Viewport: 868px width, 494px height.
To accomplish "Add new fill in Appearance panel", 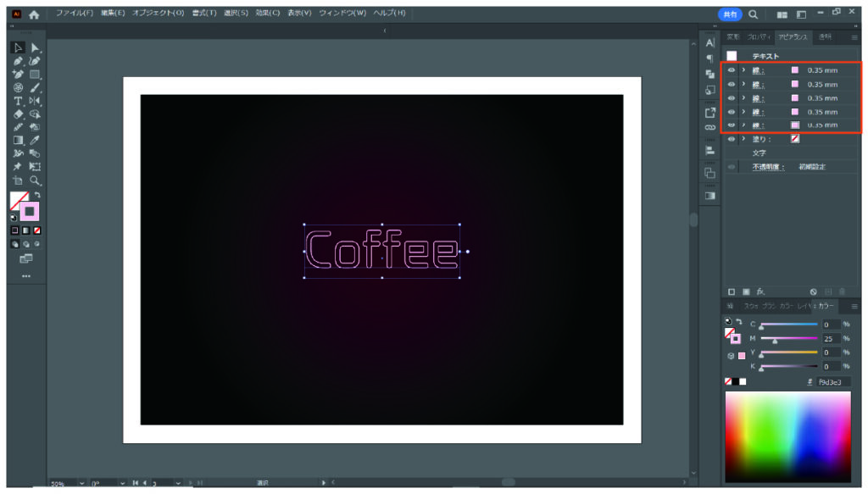I will [x=746, y=291].
